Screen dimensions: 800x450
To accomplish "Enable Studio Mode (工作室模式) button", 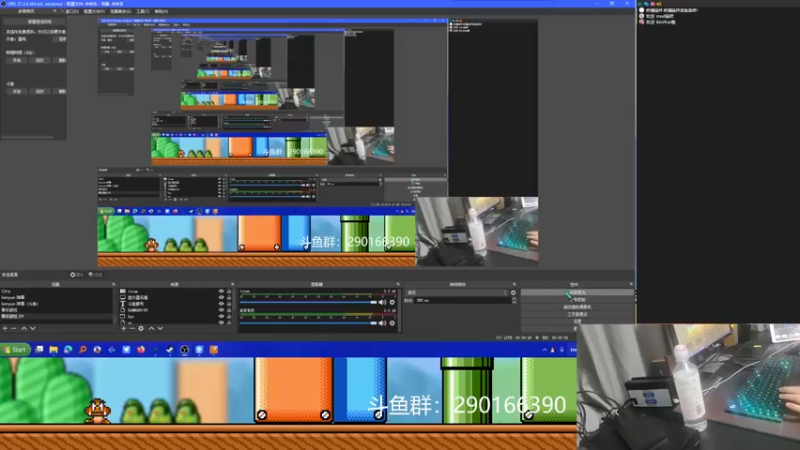I will click(x=577, y=314).
